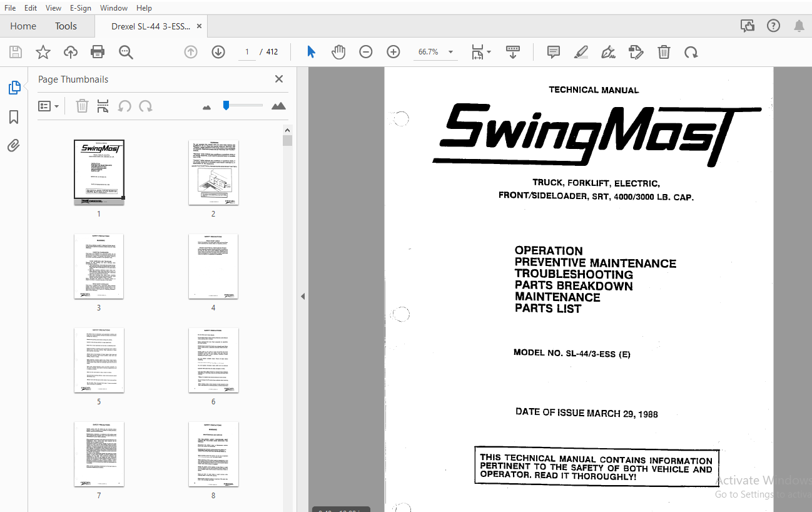Screen dimensions: 812x512
Task: Upload the file with the cloud icon
Action: pyautogui.click(x=71, y=52)
